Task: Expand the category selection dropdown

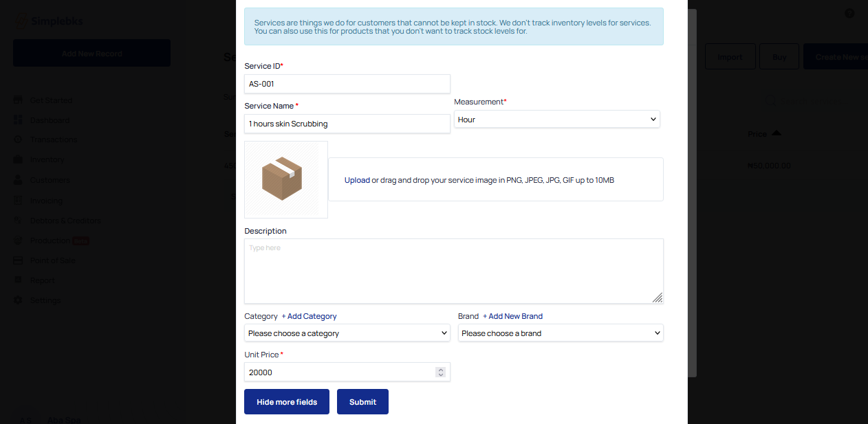Action: (x=347, y=333)
